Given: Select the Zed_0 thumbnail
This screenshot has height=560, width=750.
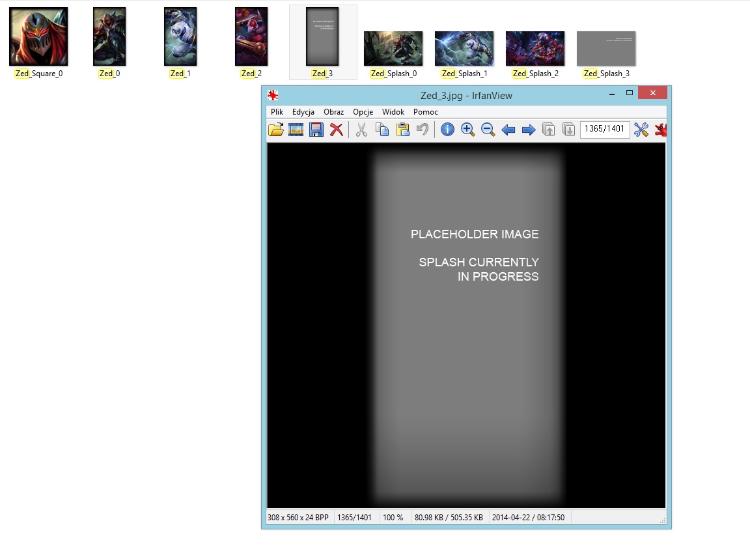Looking at the screenshot, I should [109, 36].
